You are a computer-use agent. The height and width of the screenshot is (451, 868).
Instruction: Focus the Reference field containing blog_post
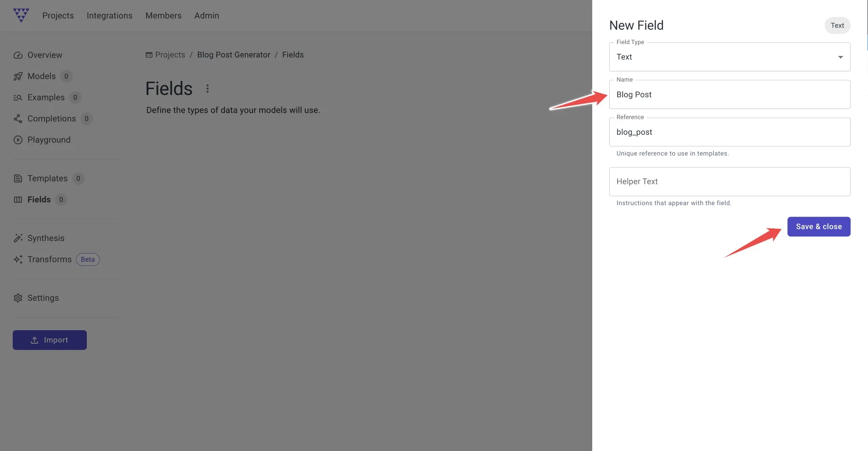729,132
